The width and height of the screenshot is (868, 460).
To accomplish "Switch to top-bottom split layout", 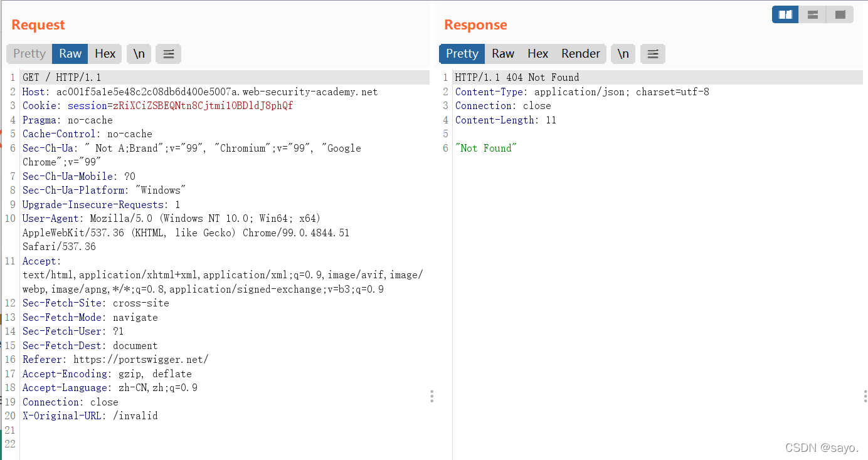I will click(812, 14).
